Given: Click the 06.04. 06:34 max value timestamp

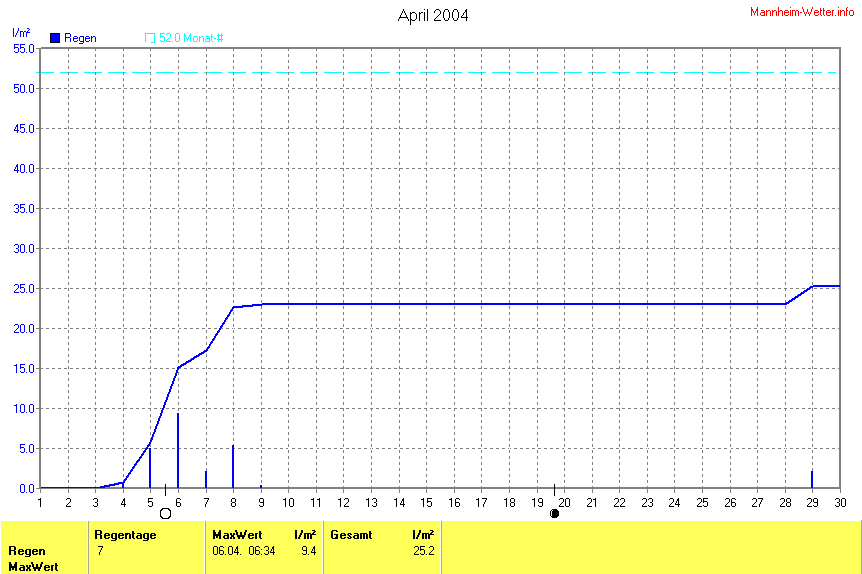Looking at the screenshot, I should pos(243,551).
